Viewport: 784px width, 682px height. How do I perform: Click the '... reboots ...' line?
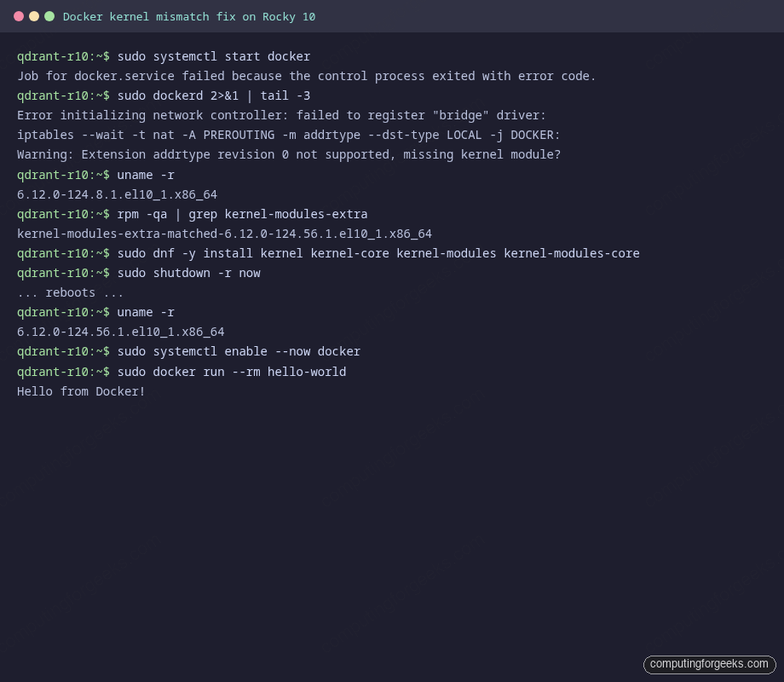pyautogui.click(x=70, y=292)
